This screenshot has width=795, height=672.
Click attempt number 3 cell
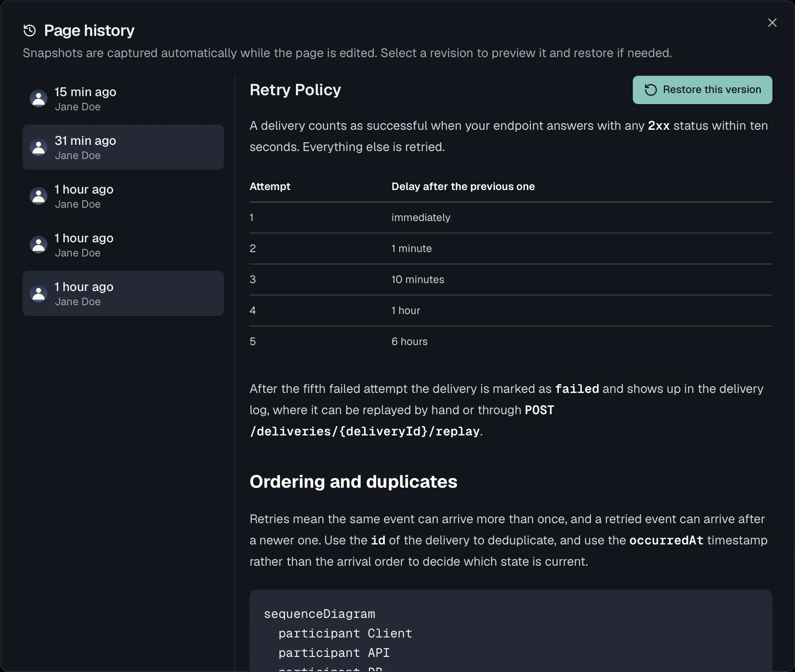(253, 280)
